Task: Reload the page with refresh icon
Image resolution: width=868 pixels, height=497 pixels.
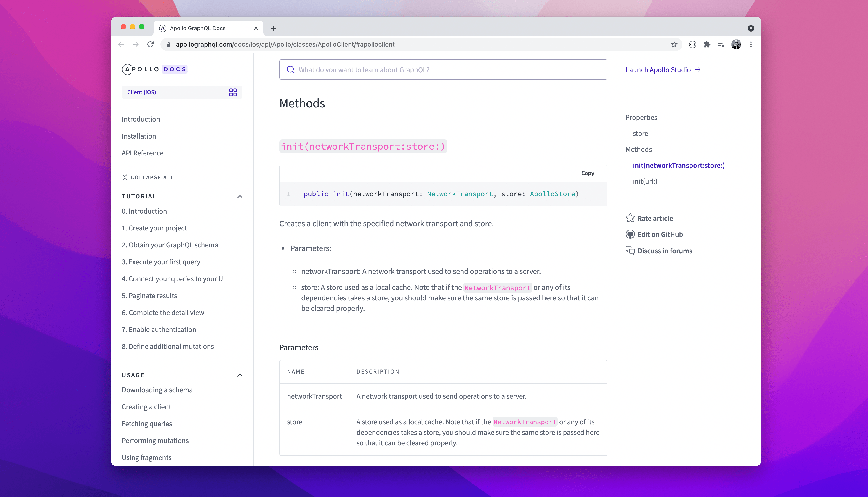Action: click(x=150, y=44)
